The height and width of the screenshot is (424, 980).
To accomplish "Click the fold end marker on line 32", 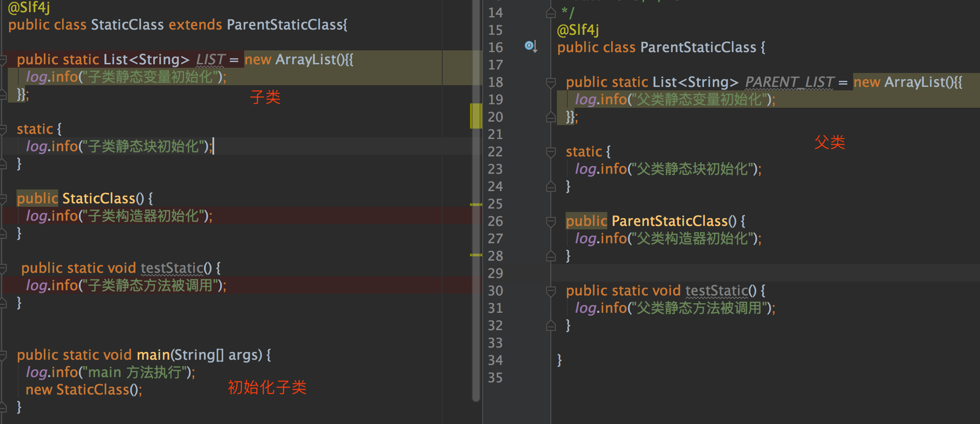I will (x=551, y=325).
